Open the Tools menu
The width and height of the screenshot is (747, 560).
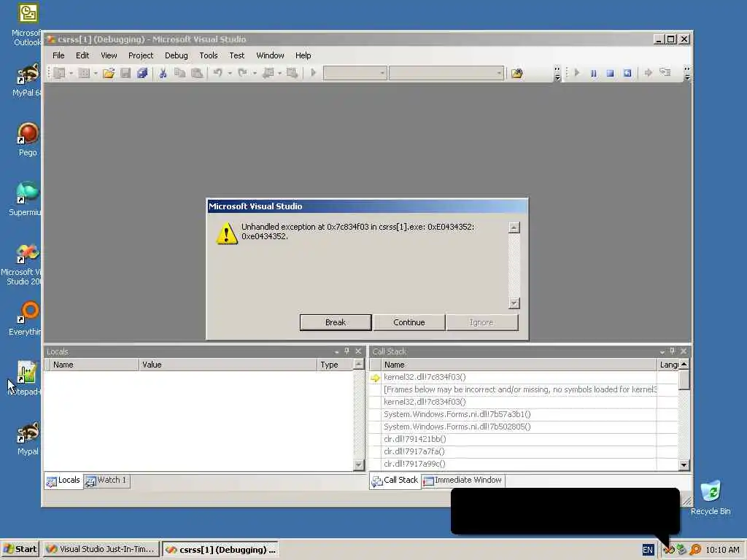(x=208, y=55)
